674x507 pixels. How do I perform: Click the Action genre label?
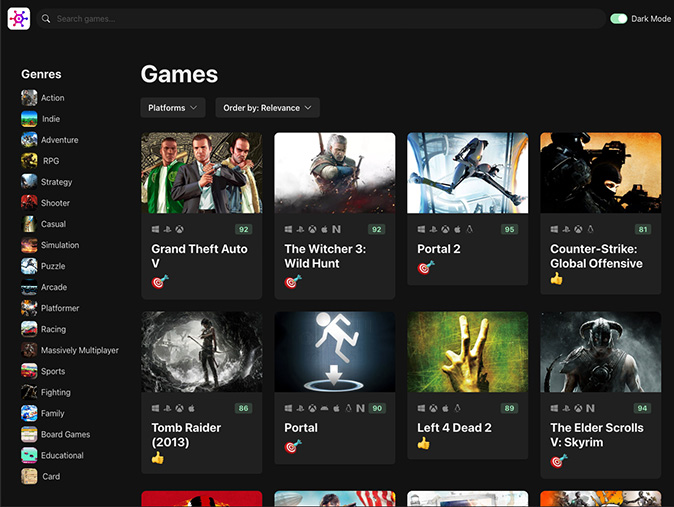pyautogui.click(x=53, y=98)
